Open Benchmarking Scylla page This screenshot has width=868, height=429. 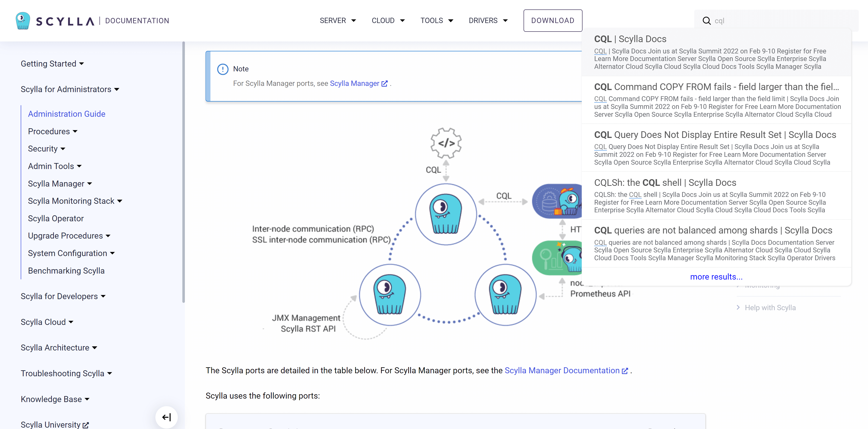point(66,271)
